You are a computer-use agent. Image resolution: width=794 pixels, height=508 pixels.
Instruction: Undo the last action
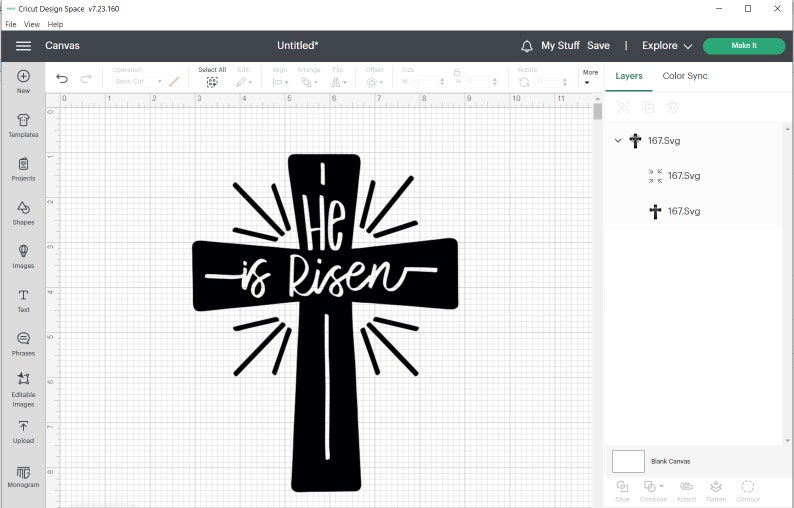click(62, 79)
